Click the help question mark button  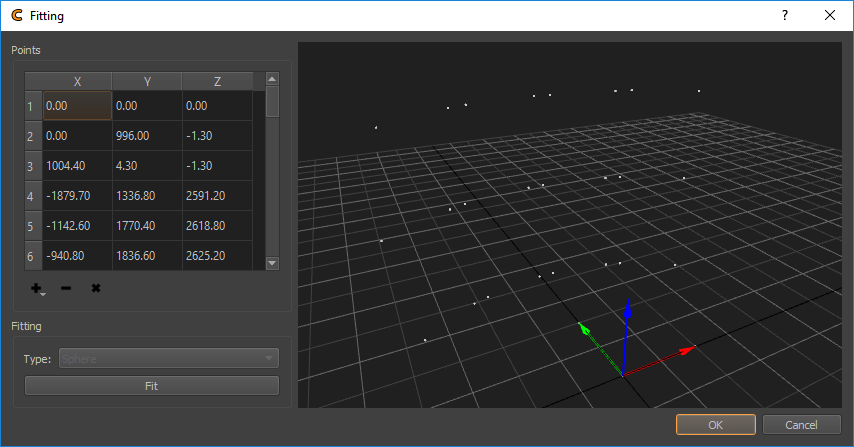(x=785, y=15)
